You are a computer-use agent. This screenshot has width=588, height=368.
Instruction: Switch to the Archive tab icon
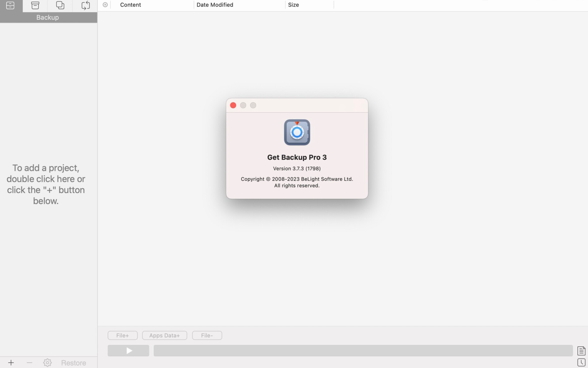(x=35, y=5)
